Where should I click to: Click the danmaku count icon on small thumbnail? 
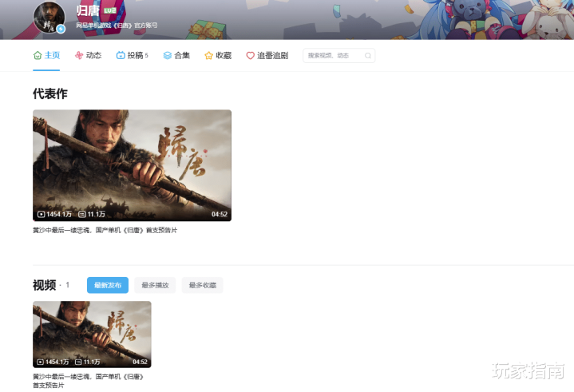(78, 362)
